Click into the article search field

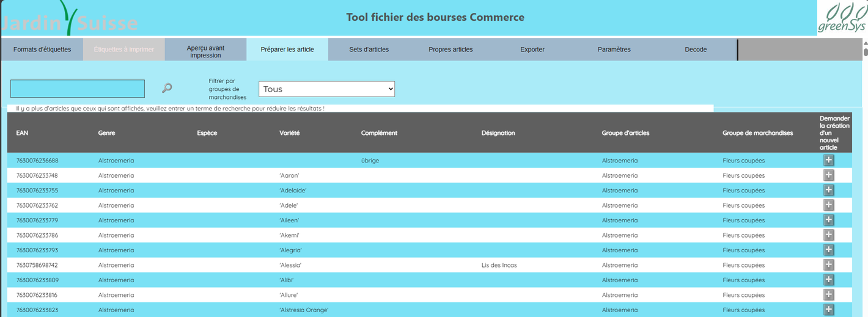tap(78, 89)
